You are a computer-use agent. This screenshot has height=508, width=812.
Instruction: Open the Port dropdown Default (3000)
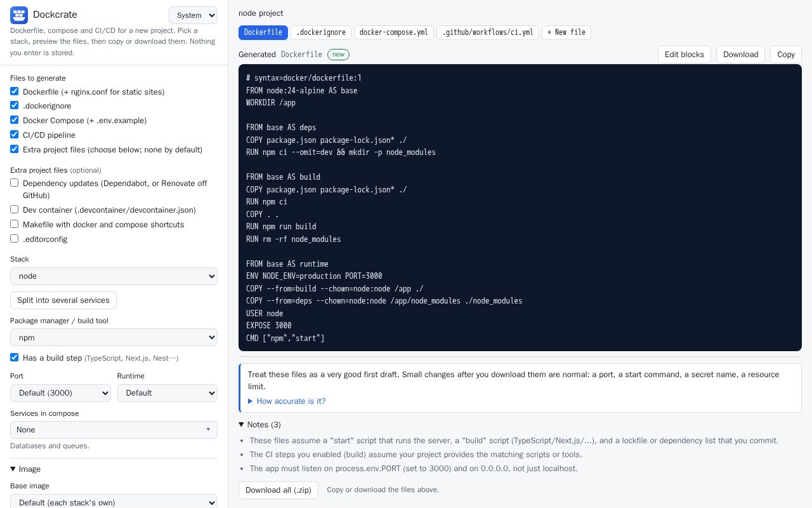pyautogui.click(x=60, y=393)
